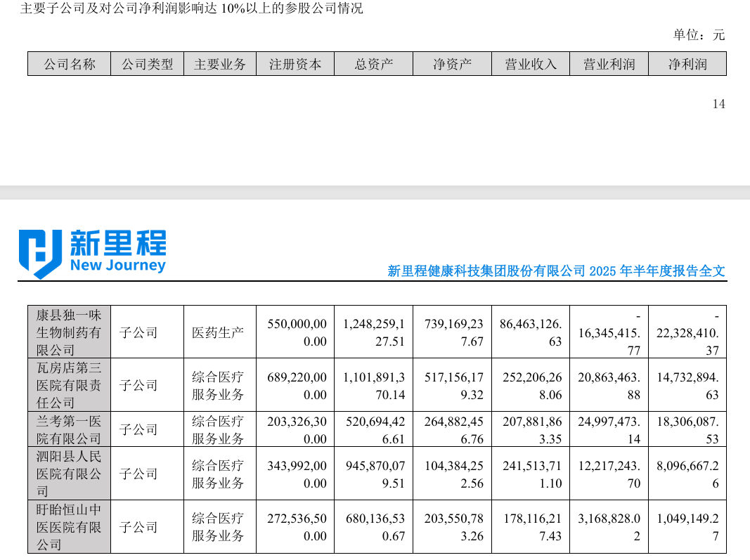This screenshot has height=560, width=750.
Task: Select company name 兰考第一医院有限公司
Action: (69, 429)
